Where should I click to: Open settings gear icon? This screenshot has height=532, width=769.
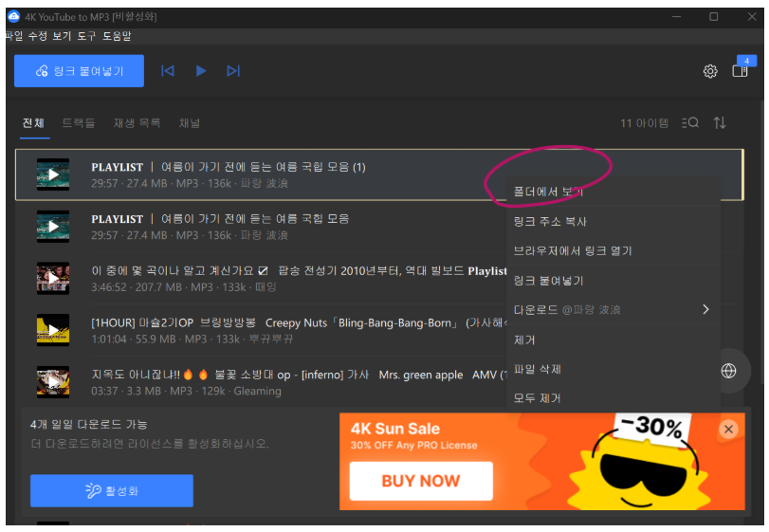click(710, 71)
